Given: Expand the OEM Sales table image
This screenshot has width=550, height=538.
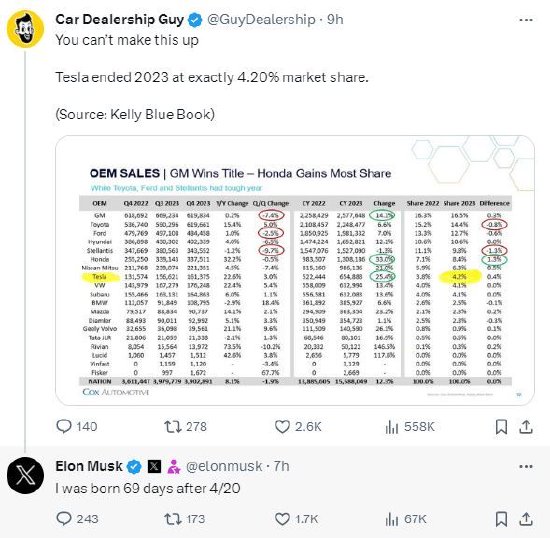Looking at the screenshot, I should [295, 270].
